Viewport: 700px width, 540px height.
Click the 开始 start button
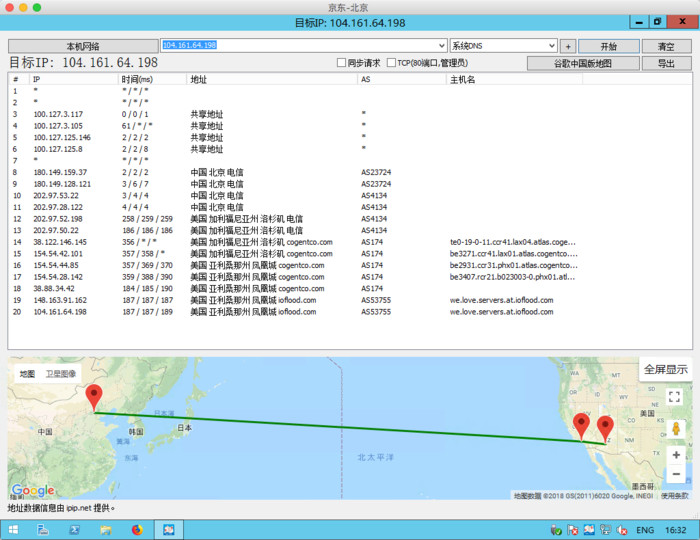coord(608,46)
